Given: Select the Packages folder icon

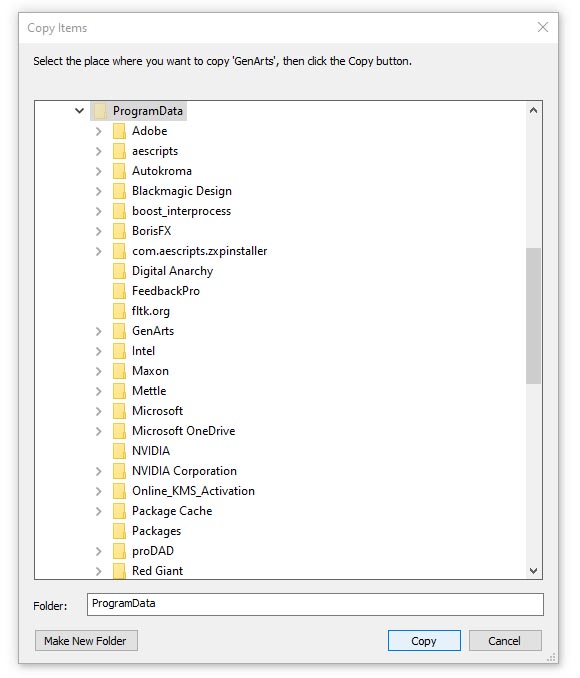Looking at the screenshot, I should pos(119,531).
